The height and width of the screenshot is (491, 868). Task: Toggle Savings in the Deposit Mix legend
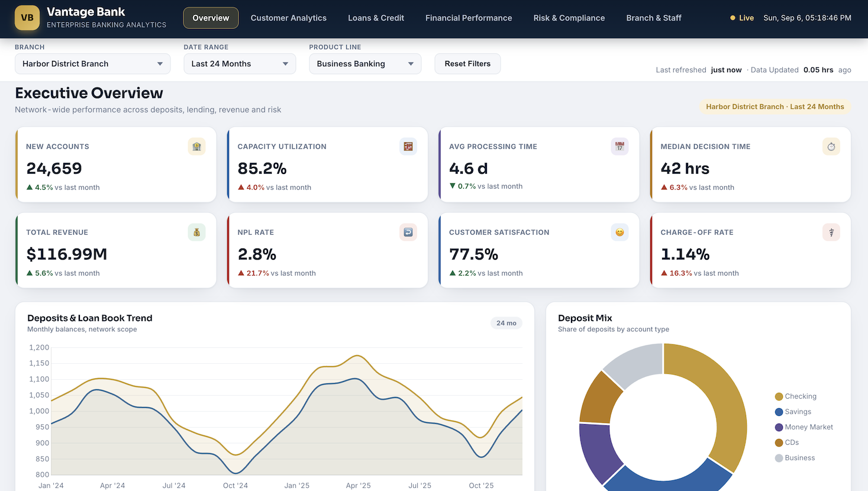click(793, 412)
